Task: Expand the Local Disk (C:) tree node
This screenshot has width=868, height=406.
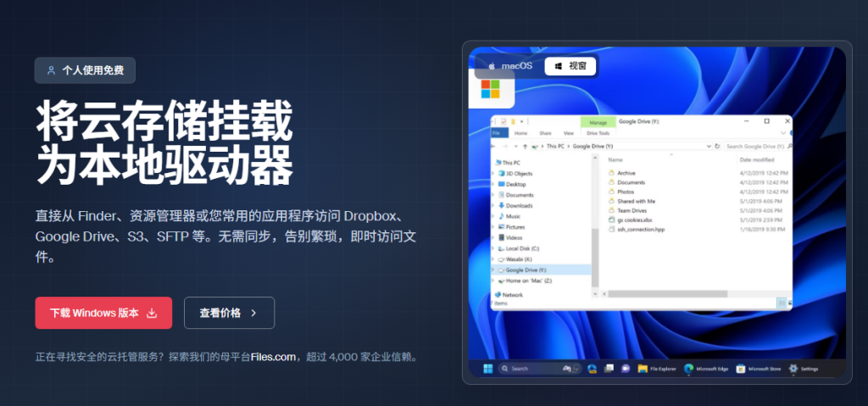Action: pyautogui.click(x=493, y=248)
